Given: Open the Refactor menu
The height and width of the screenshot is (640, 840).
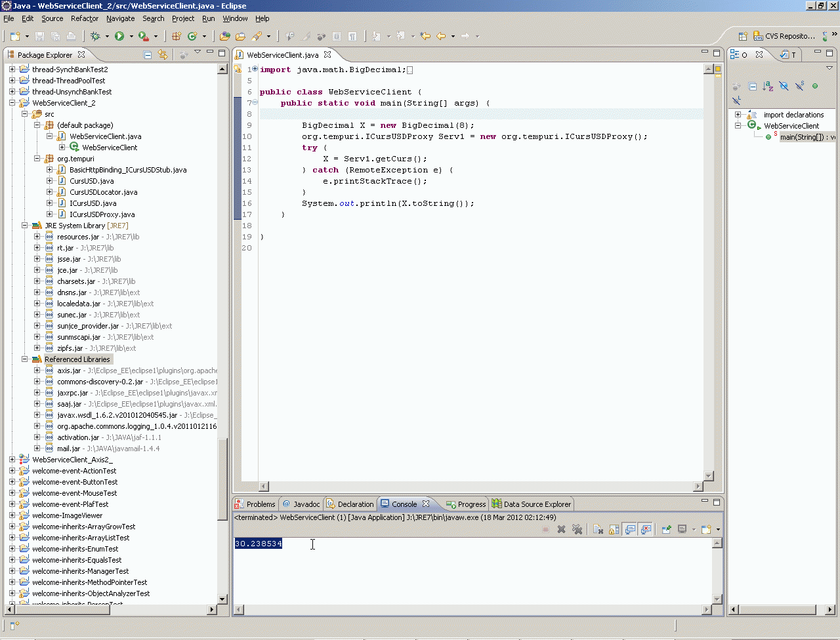Looking at the screenshot, I should [84, 18].
